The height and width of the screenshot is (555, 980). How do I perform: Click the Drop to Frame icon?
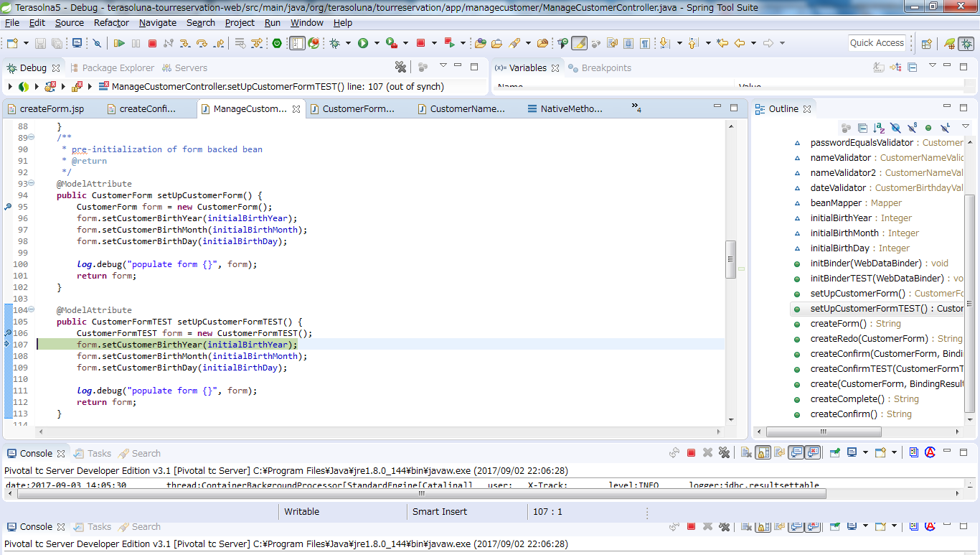click(240, 43)
